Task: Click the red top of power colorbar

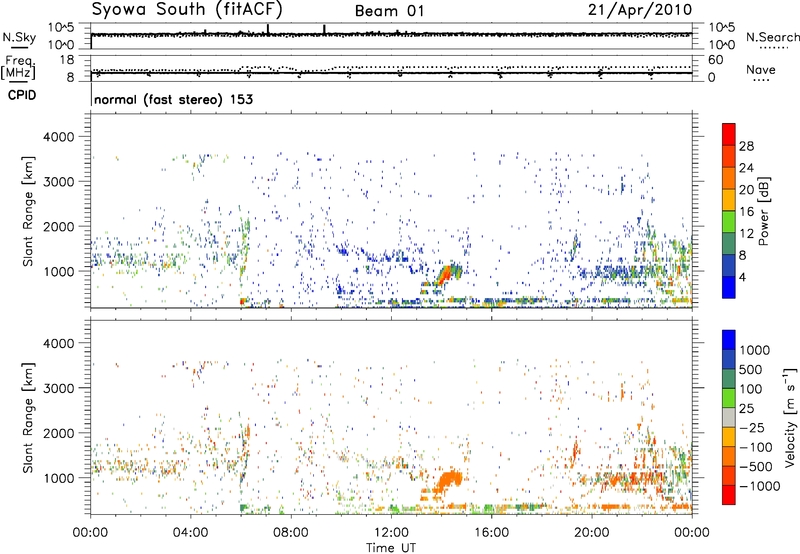Action: (x=729, y=134)
